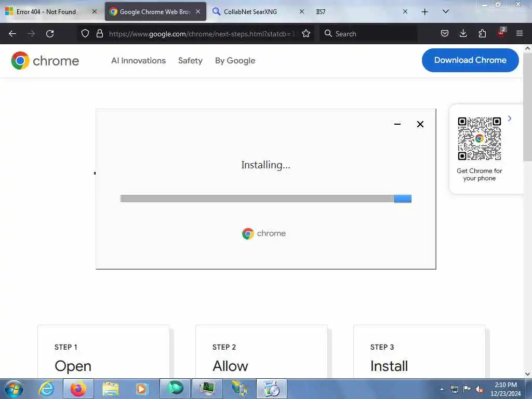Close the IIS7 tab
532x399 pixels.
(x=405, y=11)
